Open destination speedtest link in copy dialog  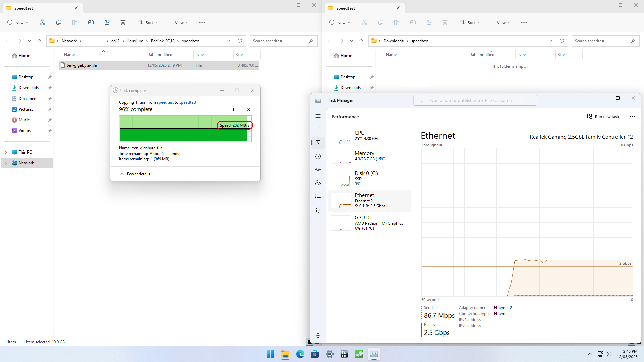(188, 102)
